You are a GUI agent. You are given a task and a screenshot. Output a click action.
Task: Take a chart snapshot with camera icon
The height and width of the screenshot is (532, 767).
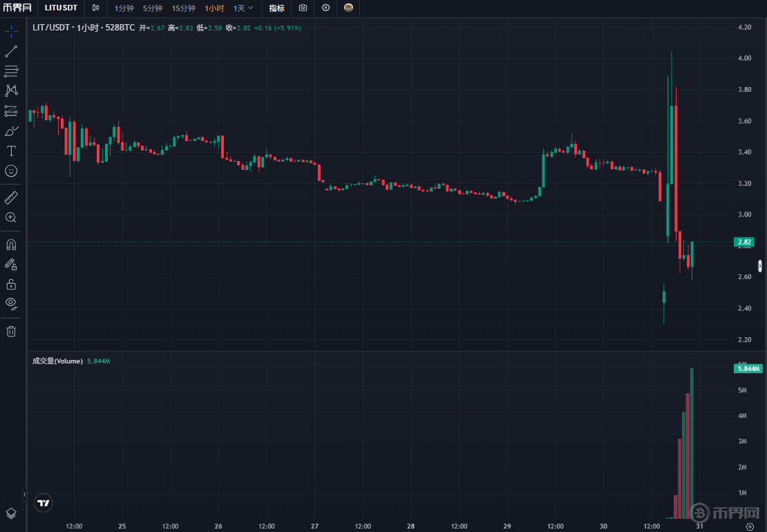pos(303,8)
